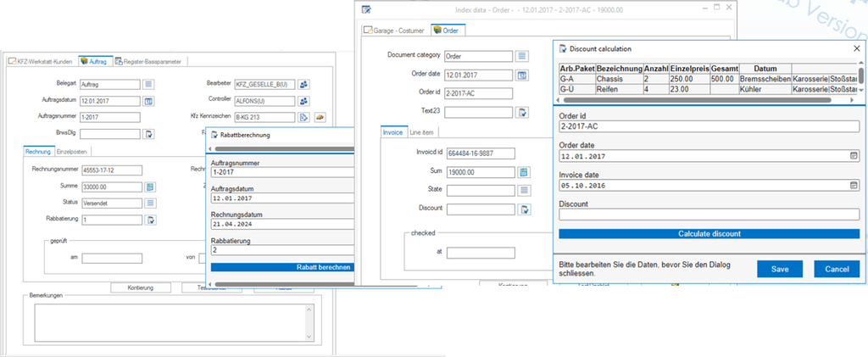Click the Chassis table cell

(x=620, y=79)
